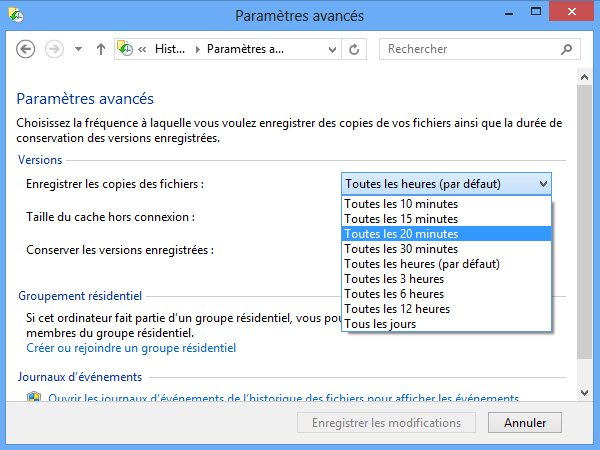Click the File History address bar icon
Viewport: 600px width, 450px height.
tap(125, 49)
